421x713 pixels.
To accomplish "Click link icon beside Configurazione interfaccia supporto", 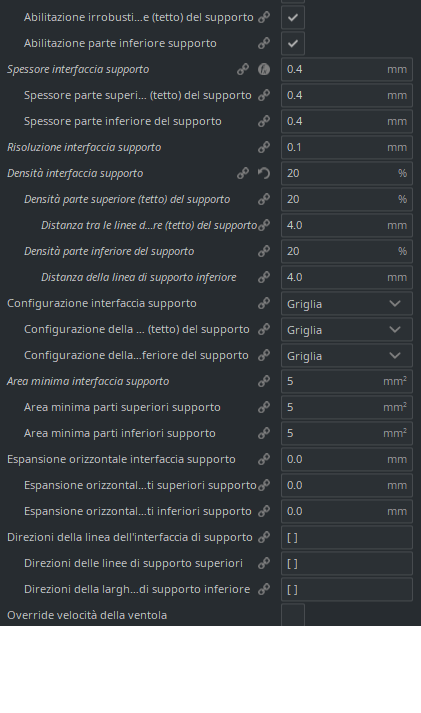I will click(264, 303).
